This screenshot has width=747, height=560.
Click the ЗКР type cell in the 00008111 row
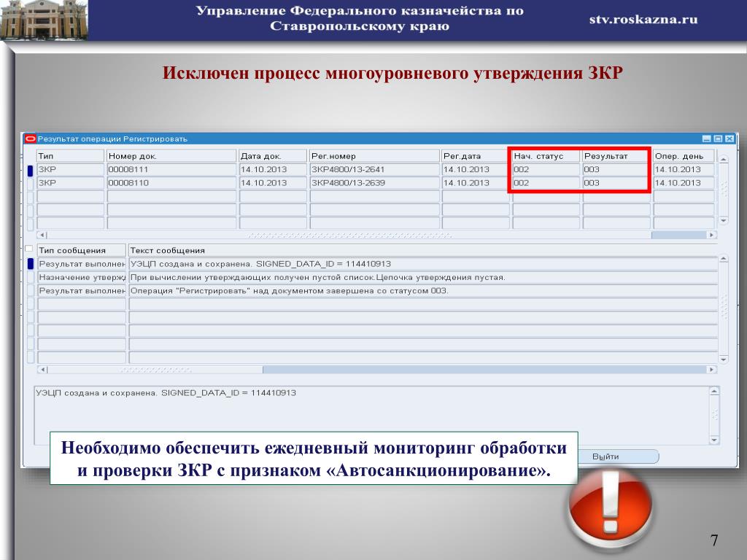(70, 169)
